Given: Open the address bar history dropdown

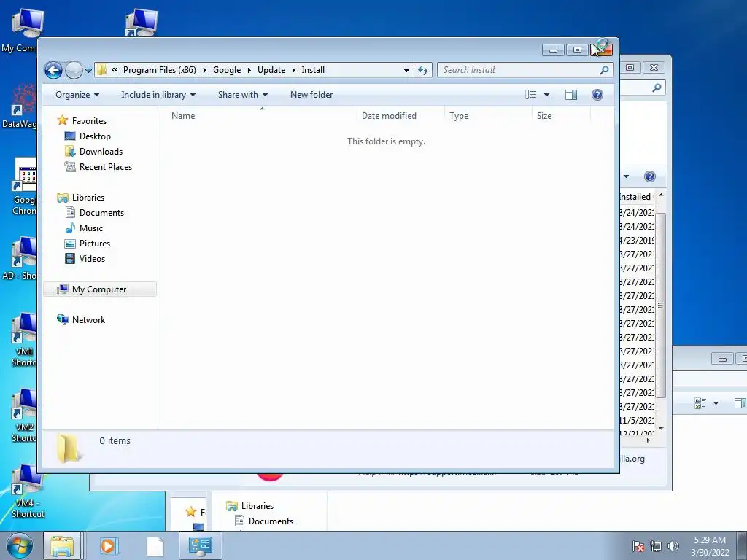Looking at the screenshot, I should 406,70.
